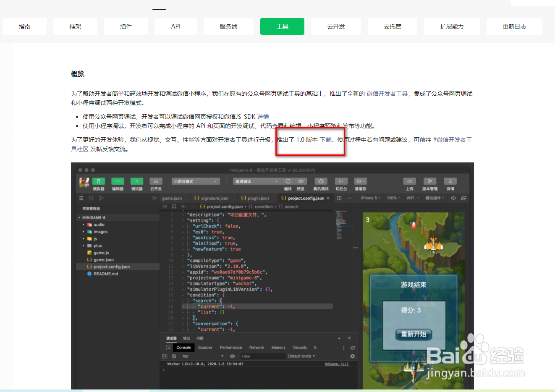Viewport: 555px width, 392px height.
Task: Switch to the Sources tab in the debugger
Action: click(x=205, y=347)
